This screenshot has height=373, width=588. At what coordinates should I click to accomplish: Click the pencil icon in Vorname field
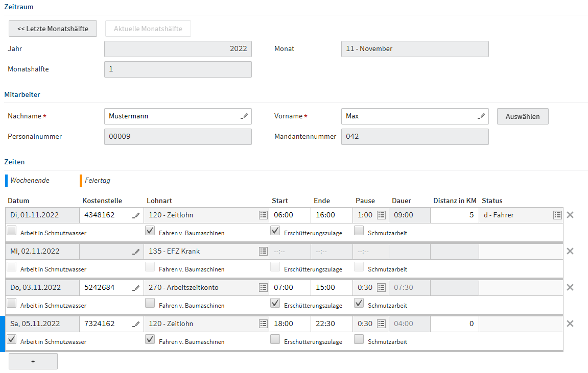(x=481, y=116)
